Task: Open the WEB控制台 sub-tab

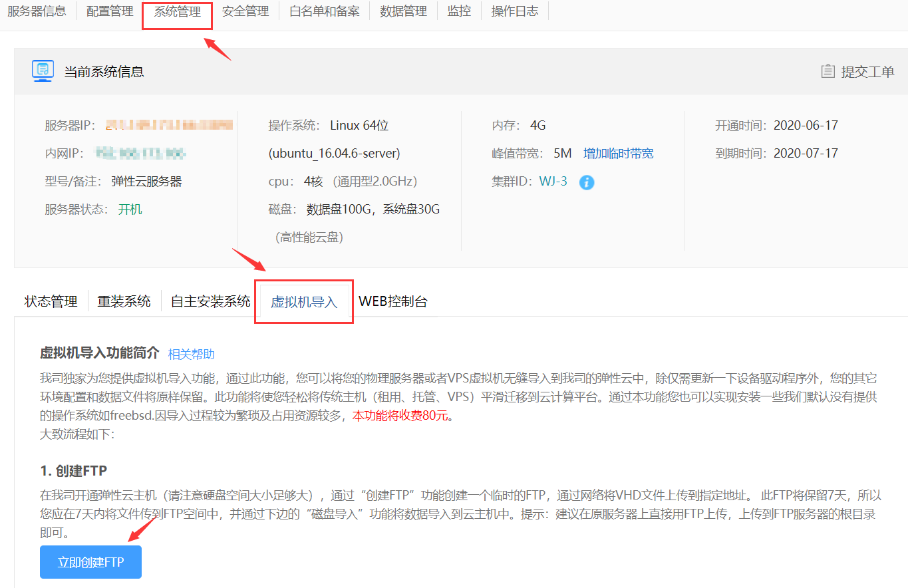Action: pyautogui.click(x=392, y=301)
